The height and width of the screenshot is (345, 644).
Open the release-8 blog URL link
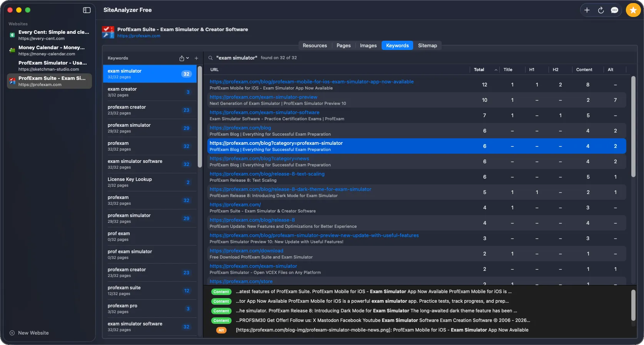click(x=252, y=220)
